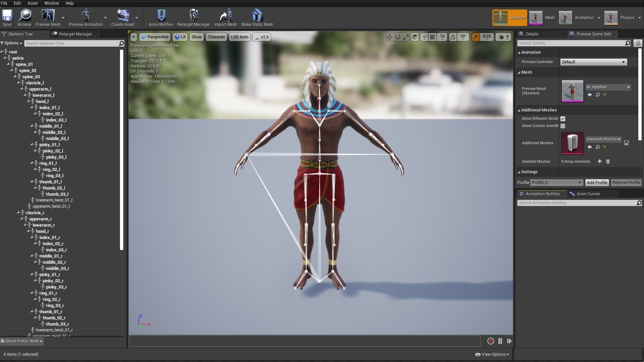Open the sk_egyptian mesh dropdown

(x=608, y=87)
